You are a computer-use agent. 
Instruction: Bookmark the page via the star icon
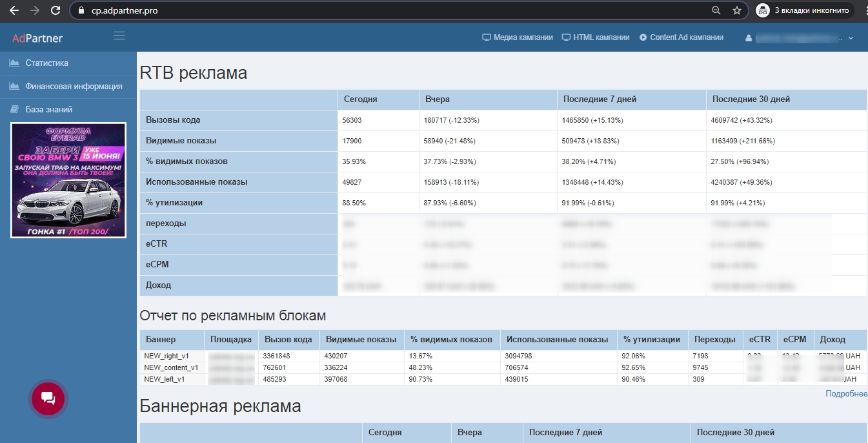736,10
